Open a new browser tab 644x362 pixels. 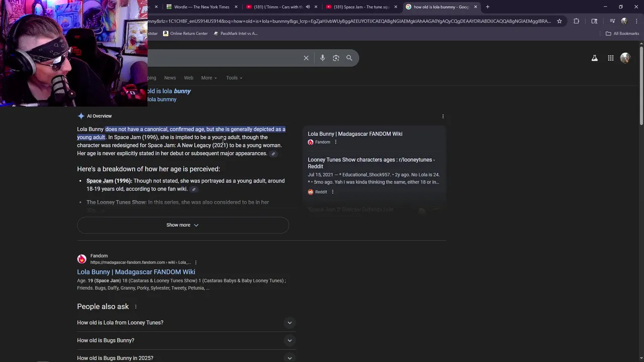click(487, 7)
